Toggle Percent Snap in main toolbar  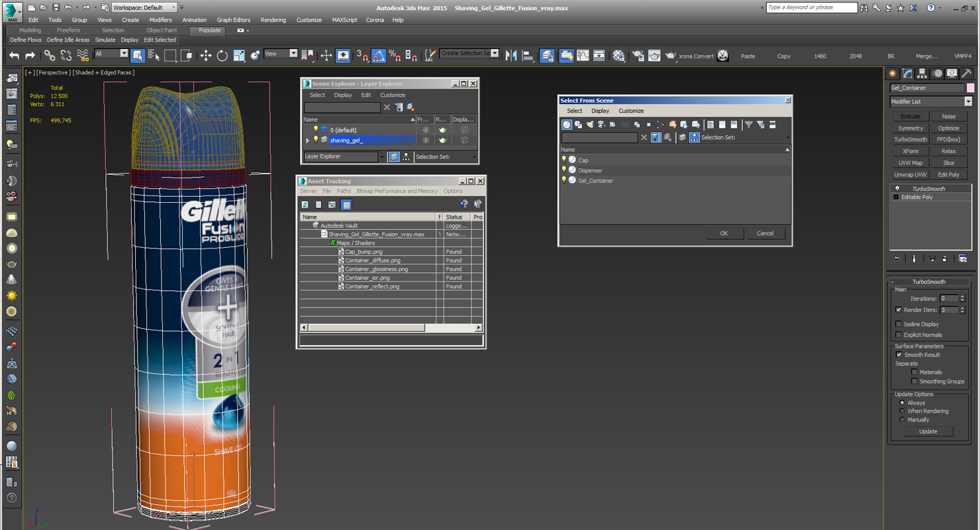coord(395,56)
